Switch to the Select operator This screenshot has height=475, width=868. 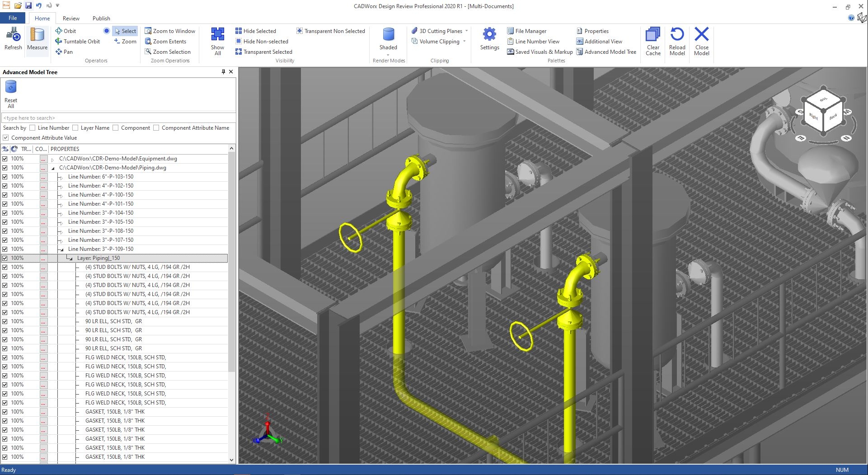tap(125, 31)
